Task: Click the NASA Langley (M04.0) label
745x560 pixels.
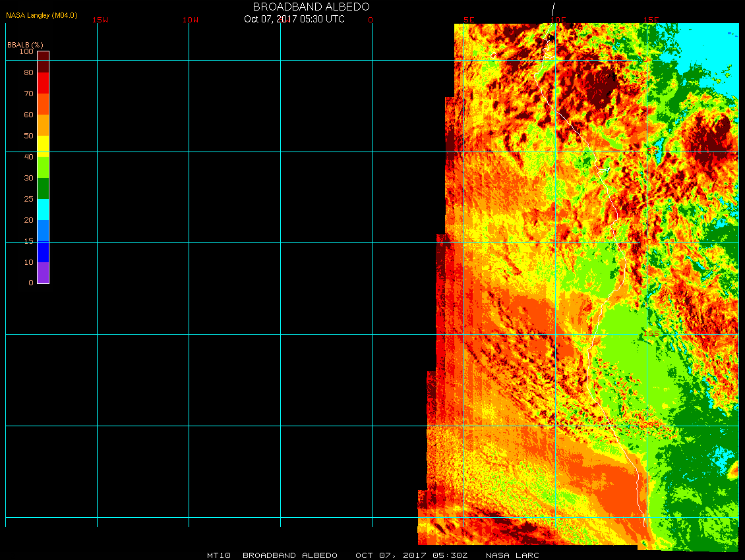Action: click(42, 15)
